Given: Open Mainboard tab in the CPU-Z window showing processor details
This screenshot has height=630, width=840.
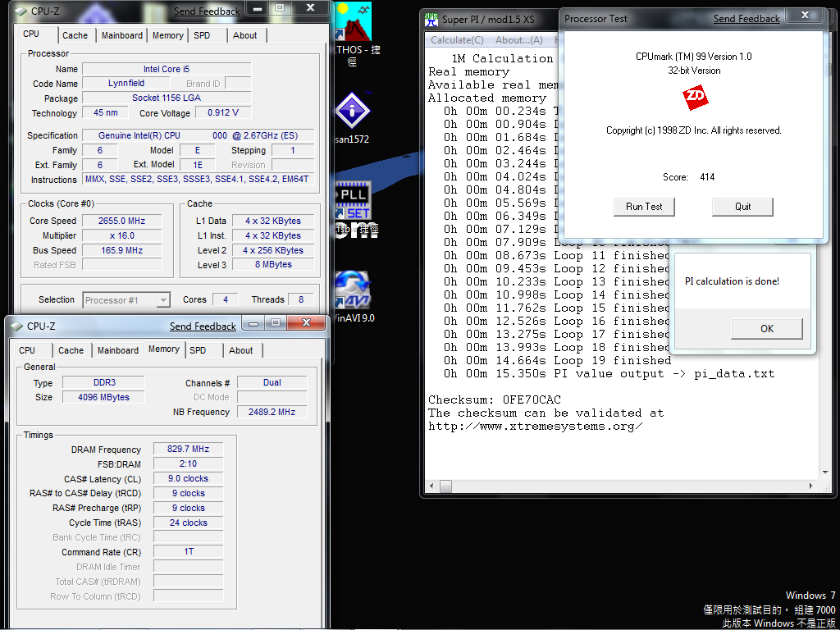Looking at the screenshot, I should pyautogui.click(x=122, y=35).
